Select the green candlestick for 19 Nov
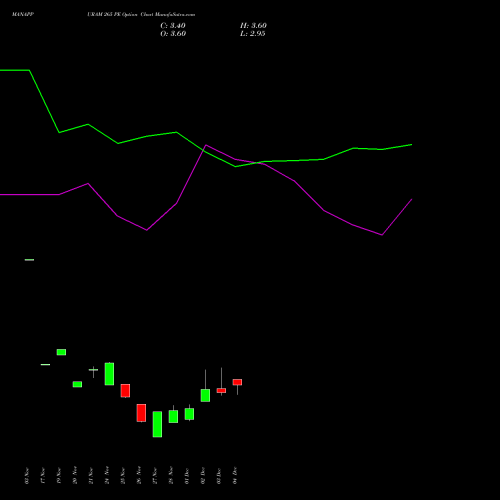This screenshot has height=500, width=500. click(x=61, y=352)
